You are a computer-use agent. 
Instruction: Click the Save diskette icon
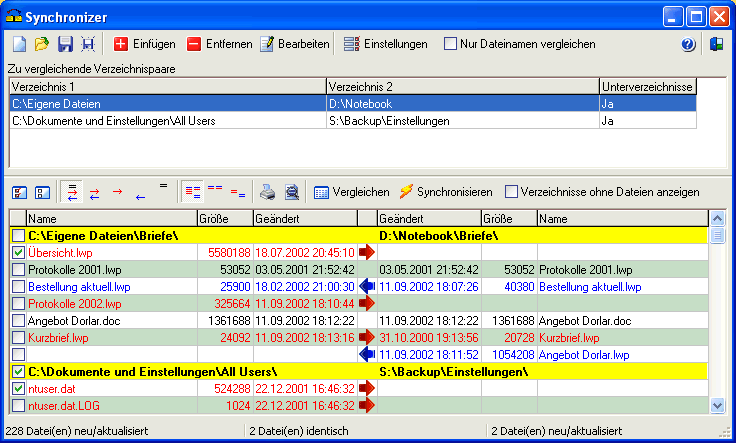65,44
